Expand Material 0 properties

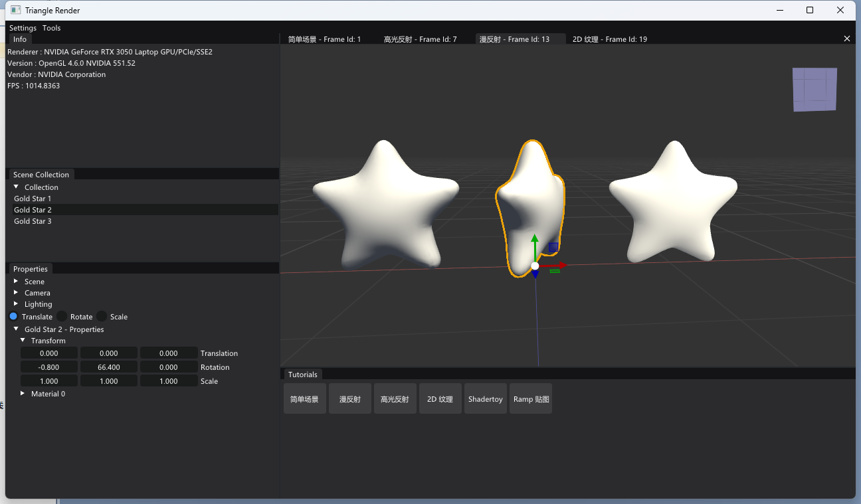click(x=23, y=394)
